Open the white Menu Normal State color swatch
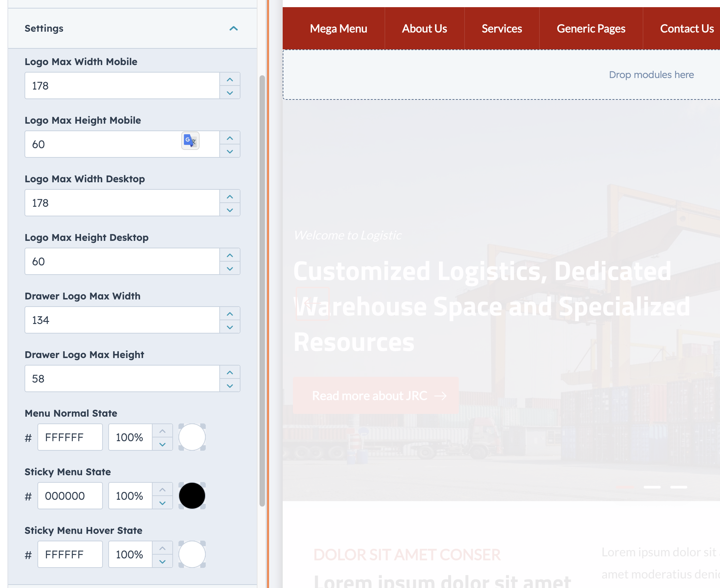This screenshot has width=720, height=588. [x=192, y=437]
